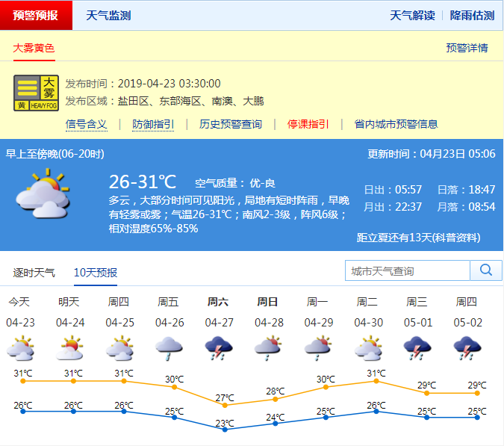504x446 pixels.
Task: Switch to the 天气监测 tab
Action: pos(108,15)
